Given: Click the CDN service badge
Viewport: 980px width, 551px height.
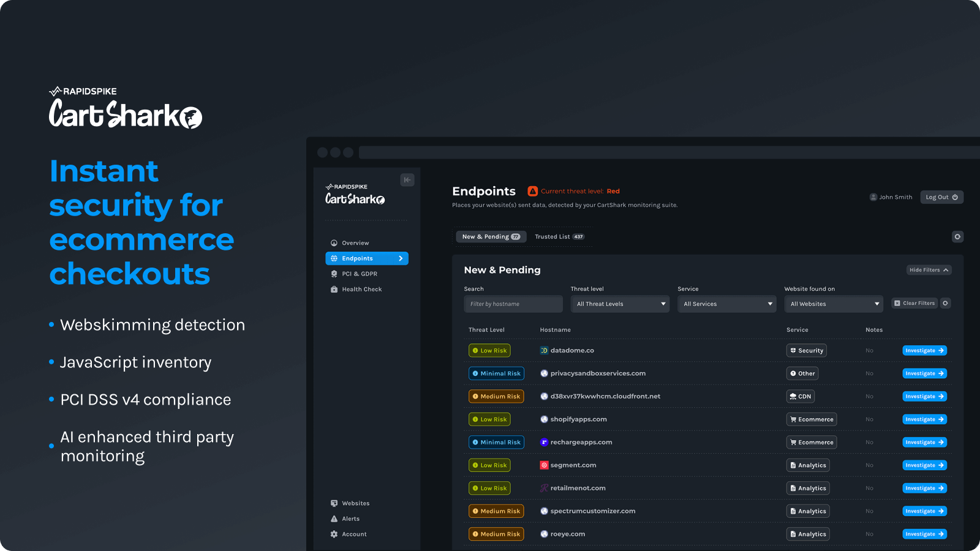Looking at the screenshot, I should tap(801, 397).
